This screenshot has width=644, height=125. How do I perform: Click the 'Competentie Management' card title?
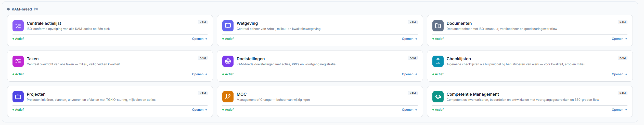coord(473,94)
